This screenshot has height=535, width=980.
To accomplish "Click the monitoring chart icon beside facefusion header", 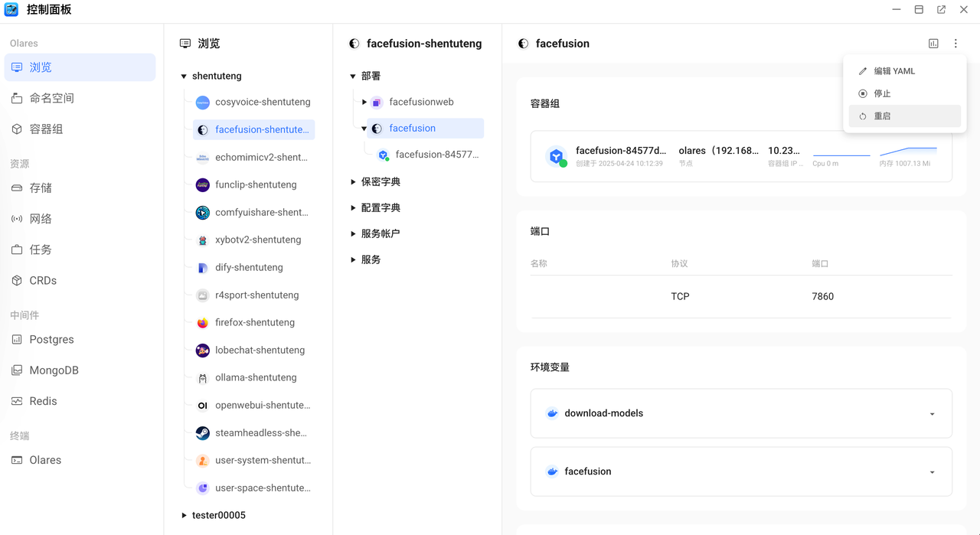I will (933, 44).
